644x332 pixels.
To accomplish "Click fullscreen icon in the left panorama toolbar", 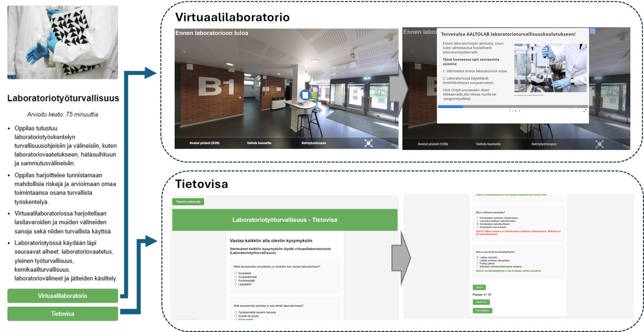I will pos(368,143).
